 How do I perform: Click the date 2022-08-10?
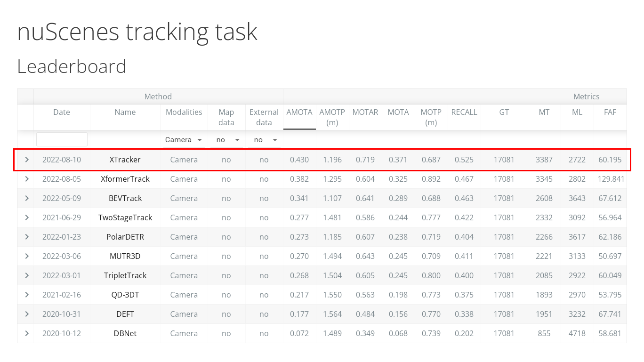coord(62,160)
